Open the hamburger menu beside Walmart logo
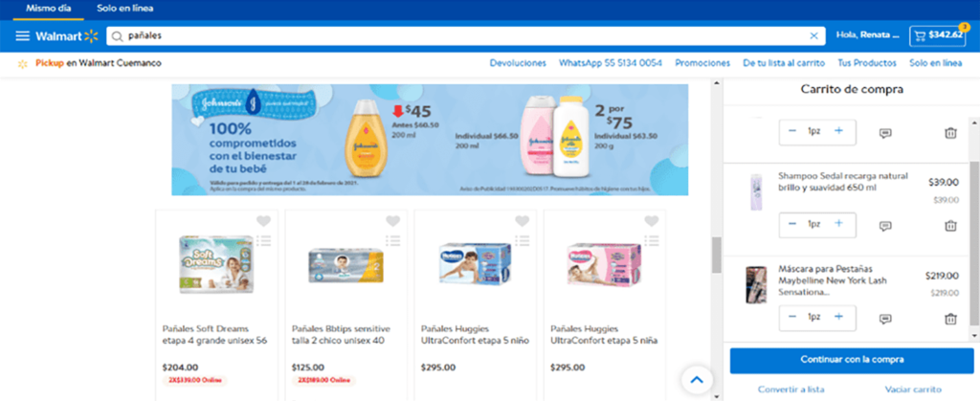The image size is (980, 401). (x=23, y=36)
